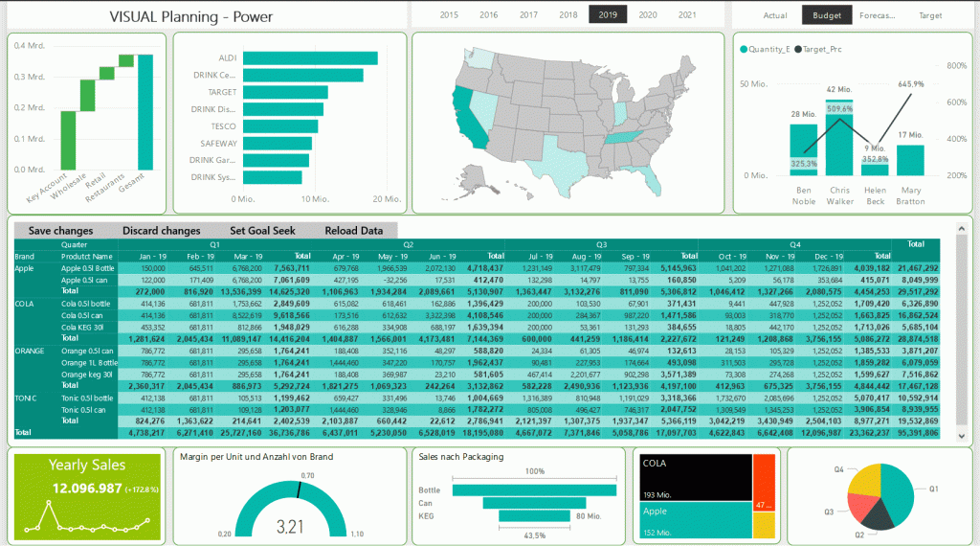Open the green Yearly Sales KPI card
The image size is (980, 546).
pyautogui.click(x=88, y=495)
